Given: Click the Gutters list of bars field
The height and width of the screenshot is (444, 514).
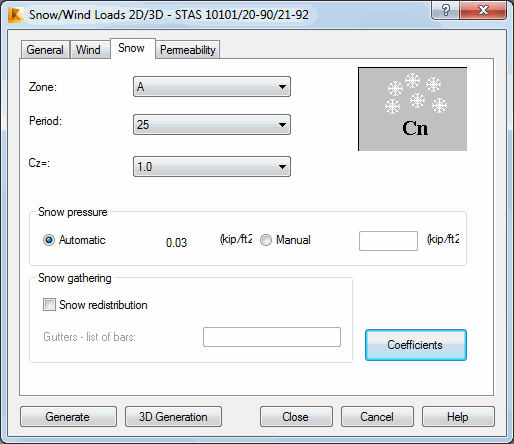Looking at the screenshot, I should pyautogui.click(x=272, y=337).
